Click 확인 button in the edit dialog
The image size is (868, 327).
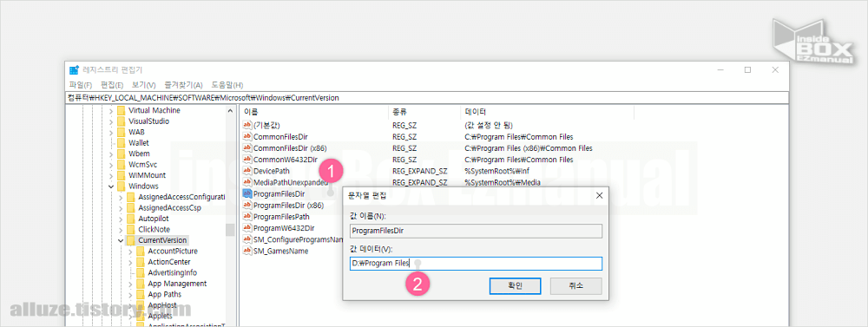(515, 285)
